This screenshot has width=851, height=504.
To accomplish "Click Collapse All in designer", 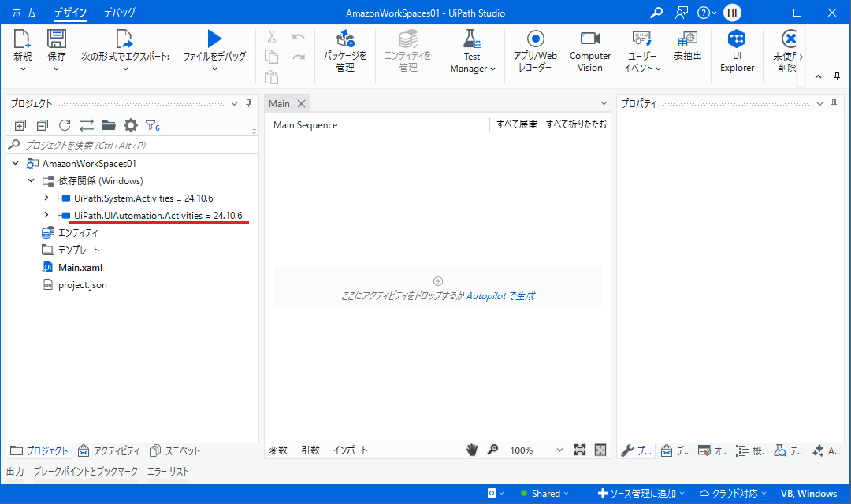I will [576, 124].
